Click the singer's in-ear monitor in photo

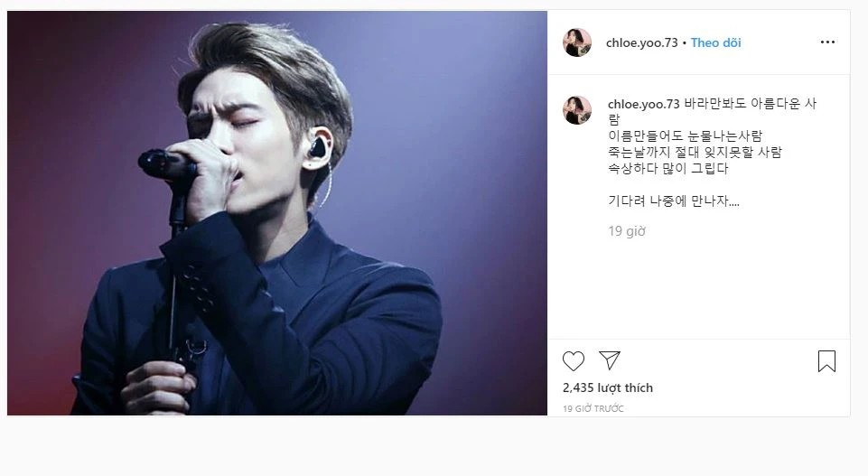click(320, 147)
